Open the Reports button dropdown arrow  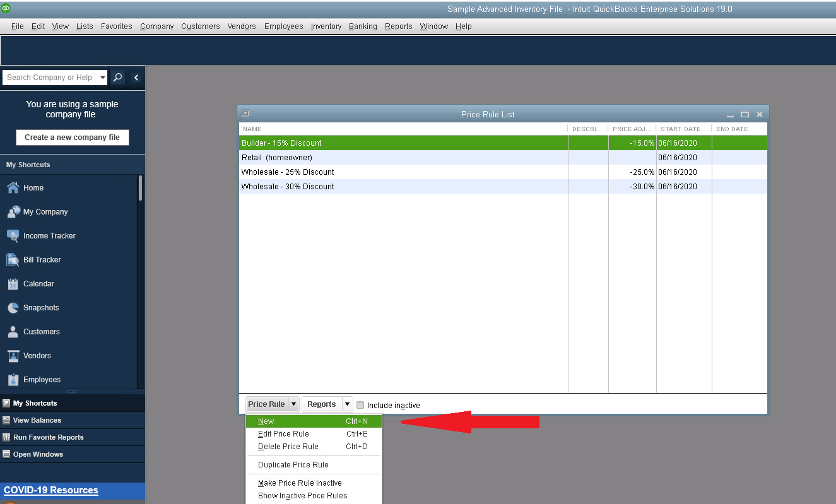pos(347,404)
